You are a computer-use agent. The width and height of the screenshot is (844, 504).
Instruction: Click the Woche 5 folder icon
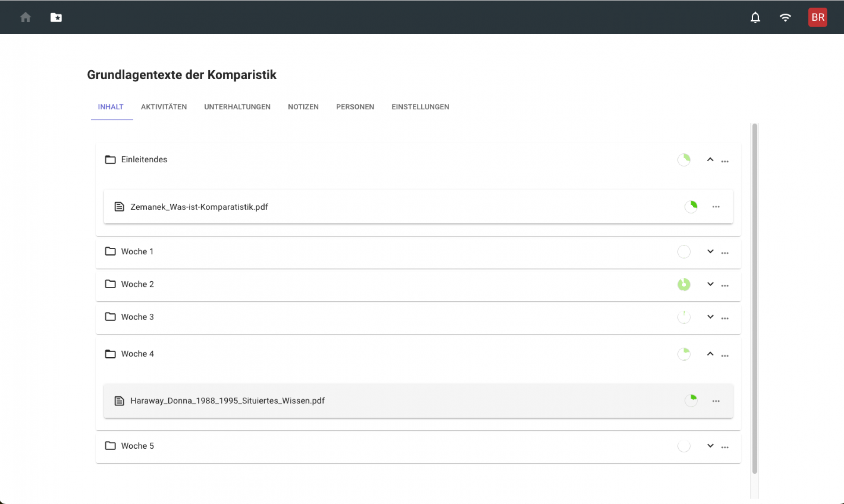pos(110,446)
